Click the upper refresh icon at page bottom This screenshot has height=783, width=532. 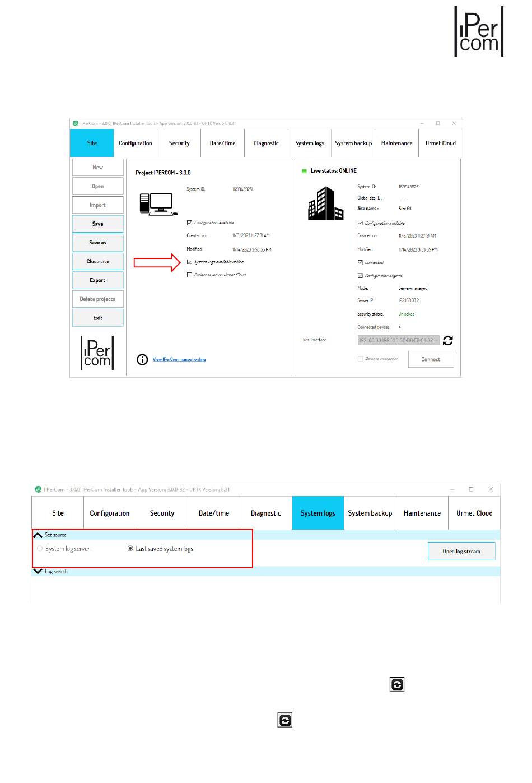397,684
